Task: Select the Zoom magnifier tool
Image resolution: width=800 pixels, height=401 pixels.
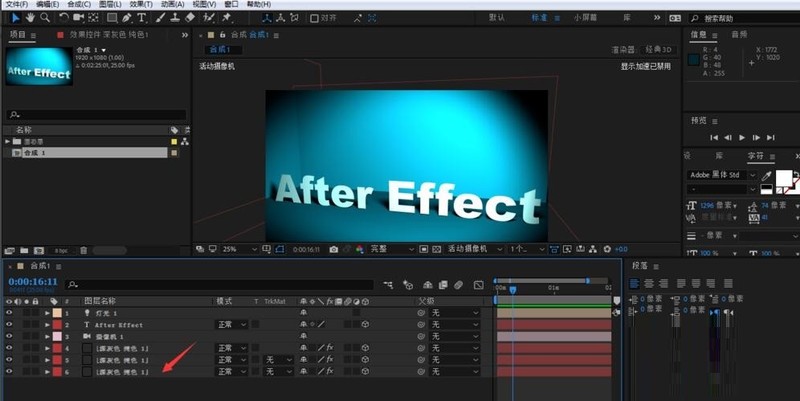Action: (45, 18)
